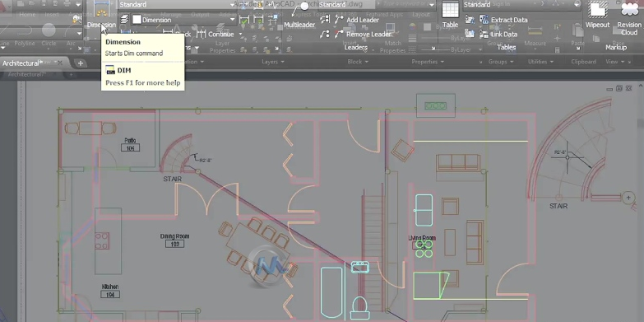644x322 pixels.
Task: Expand the Leaders panel title
Action: click(355, 48)
